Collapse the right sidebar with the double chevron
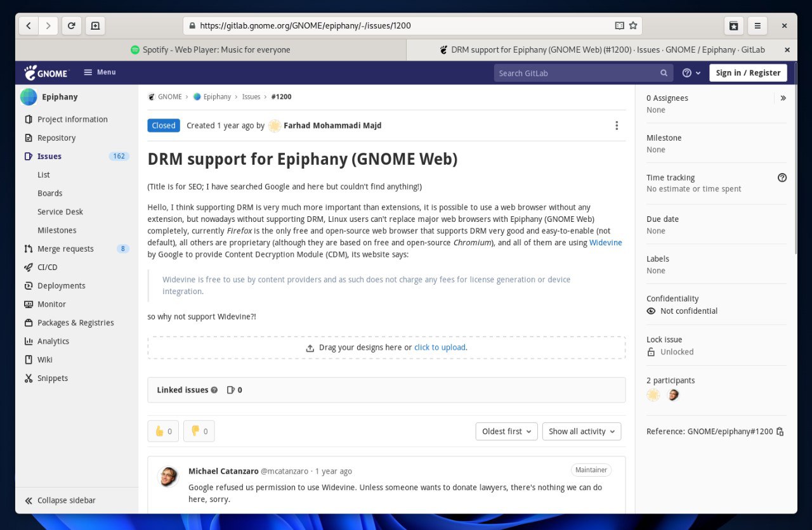The height and width of the screenshot is (530, 812). (x=783, y=98)
